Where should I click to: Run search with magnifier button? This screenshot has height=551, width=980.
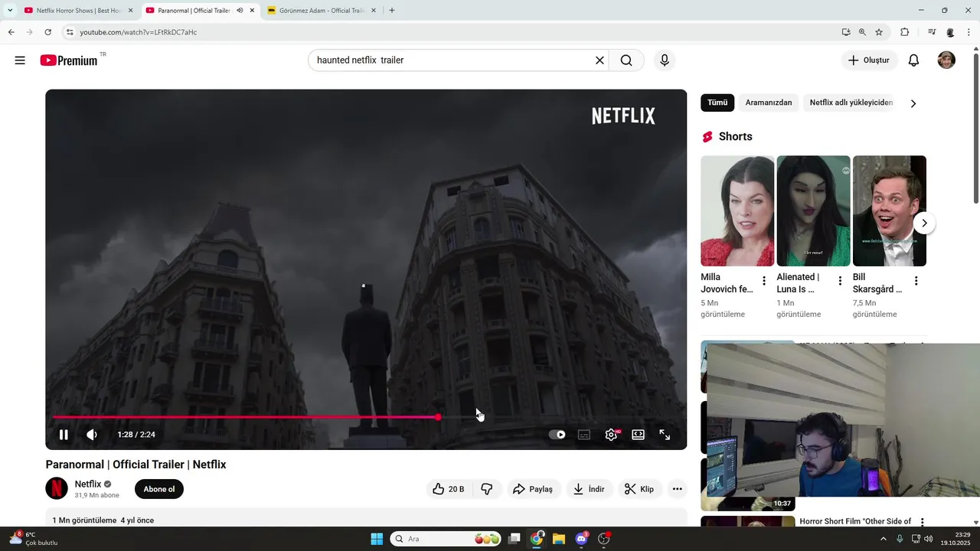pyautogui.click(x=626, y=60)
